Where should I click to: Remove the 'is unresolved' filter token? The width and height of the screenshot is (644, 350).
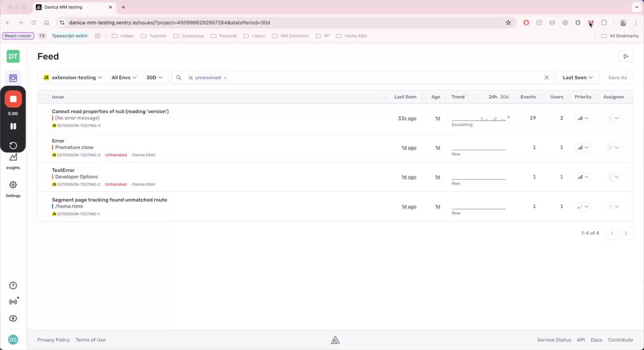click(x=225, y=78)
